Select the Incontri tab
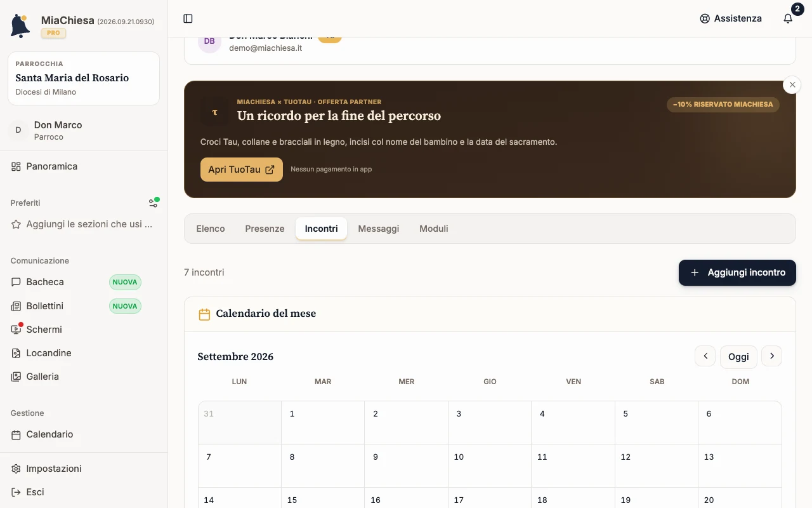This screenshot has width=812, height=508. tap(321, 229)
